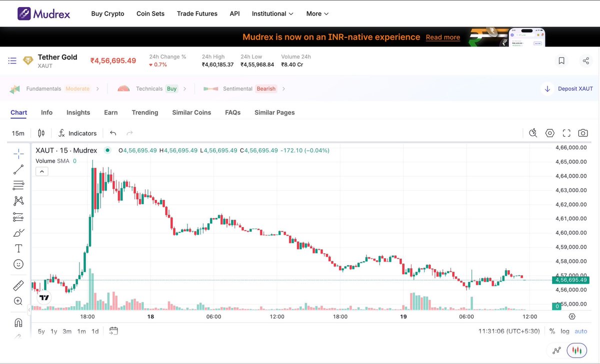Image resolution: width=600 pixels, height=364 pixels.
Task: Share the Tether Gold page
Action: click(586, 61)
